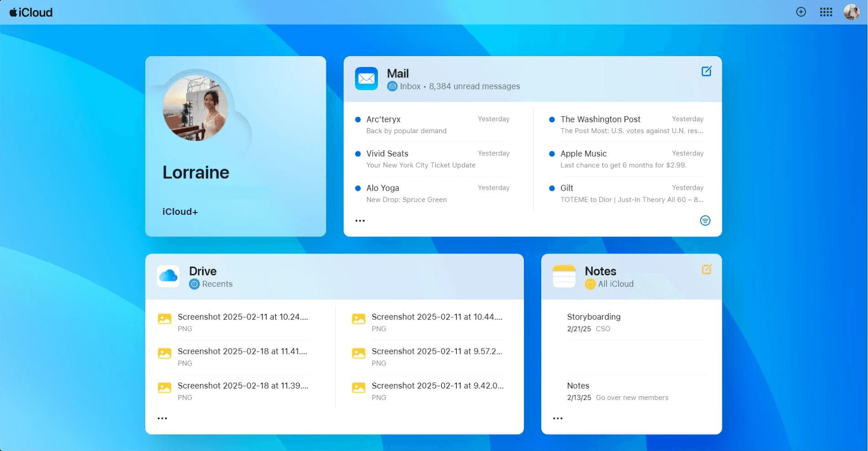
Task: Open the Notes tile three-dot menu
Action: coord(558,418)
